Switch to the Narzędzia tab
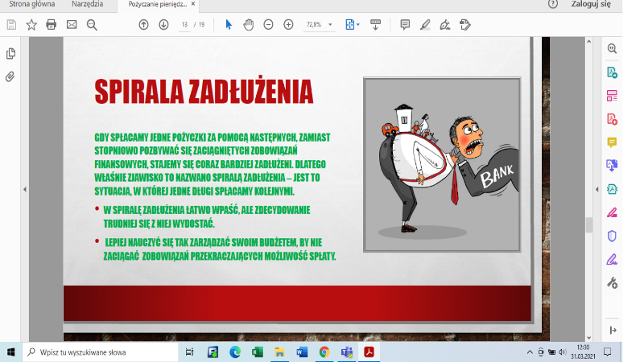Image resolution: width=644 pixels, height=362 pixels. 87,5
